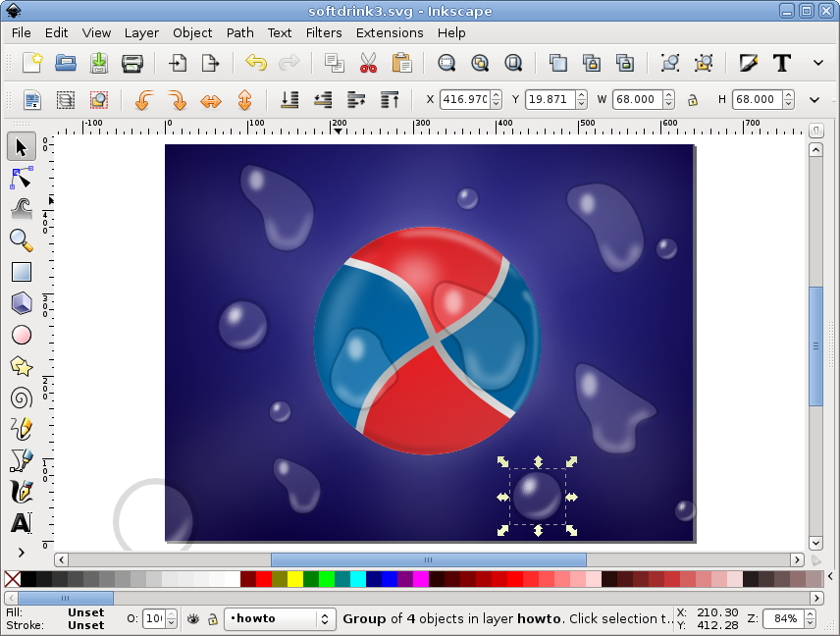Pick the Pencil freehand tool
This screenshot has width=840, height=636.
[x=22, y=429]
